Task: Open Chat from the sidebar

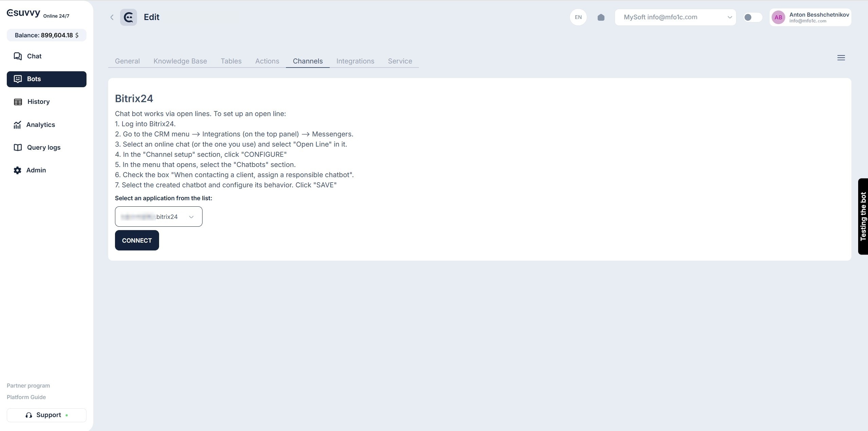Action: (x=34, y=56)
